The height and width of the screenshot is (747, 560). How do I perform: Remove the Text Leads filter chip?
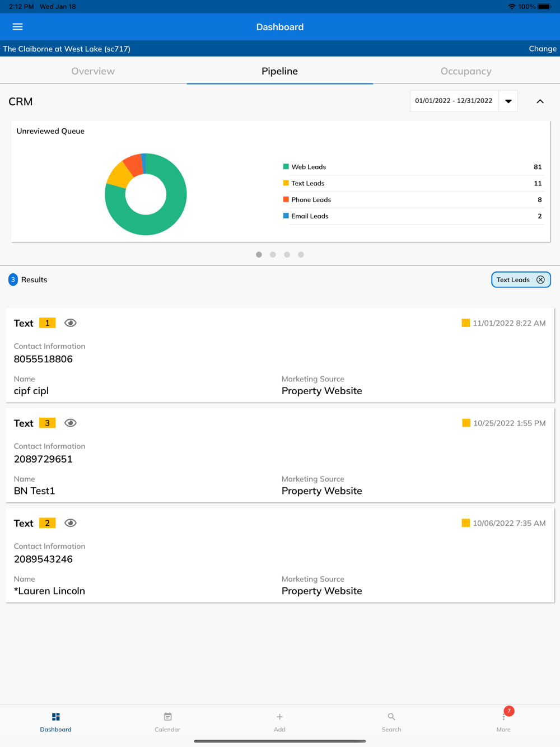[540, 280]
